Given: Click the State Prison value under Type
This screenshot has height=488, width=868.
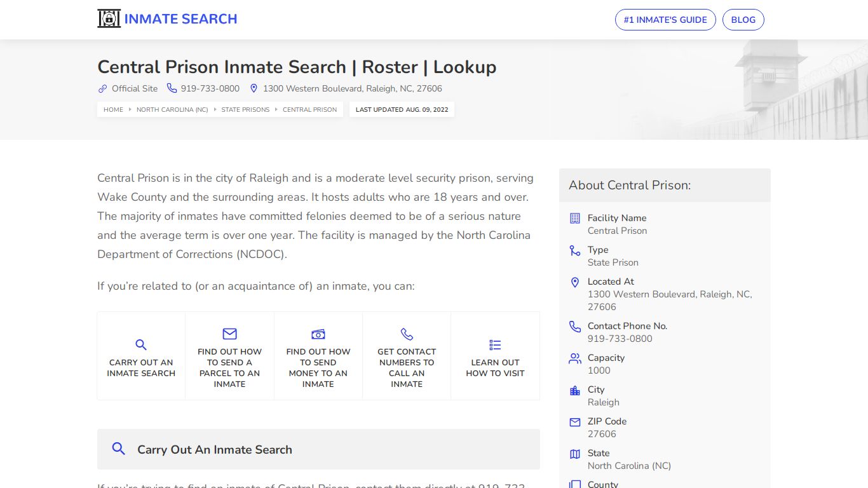Looking at the screenshot, I should click(x=613, y=262).
